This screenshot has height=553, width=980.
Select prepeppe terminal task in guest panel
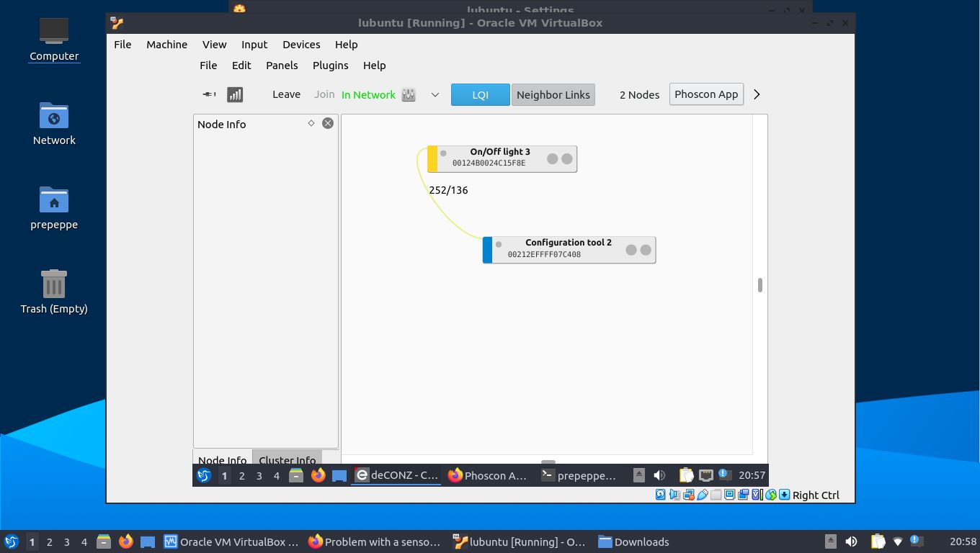click(579, 475)
